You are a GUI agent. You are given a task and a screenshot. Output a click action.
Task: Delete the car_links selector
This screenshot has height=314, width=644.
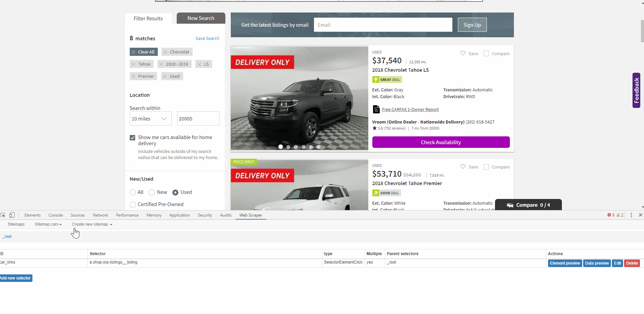(632, 263)
